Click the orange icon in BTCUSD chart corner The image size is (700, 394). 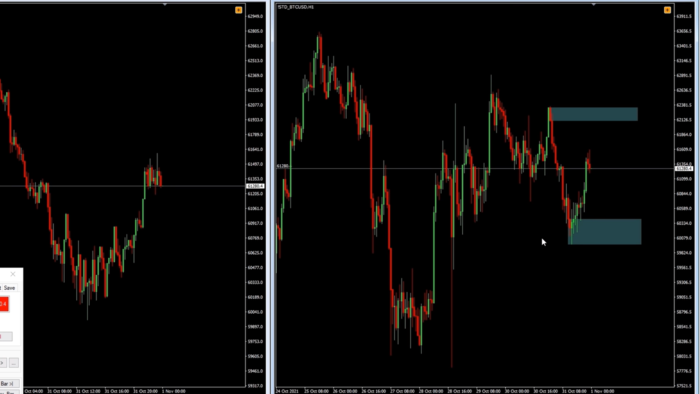pyautogui.click(x=667, y=10)
